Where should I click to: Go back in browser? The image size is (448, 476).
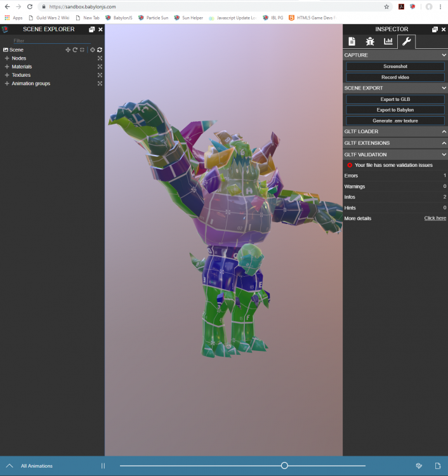click(7, 7)
